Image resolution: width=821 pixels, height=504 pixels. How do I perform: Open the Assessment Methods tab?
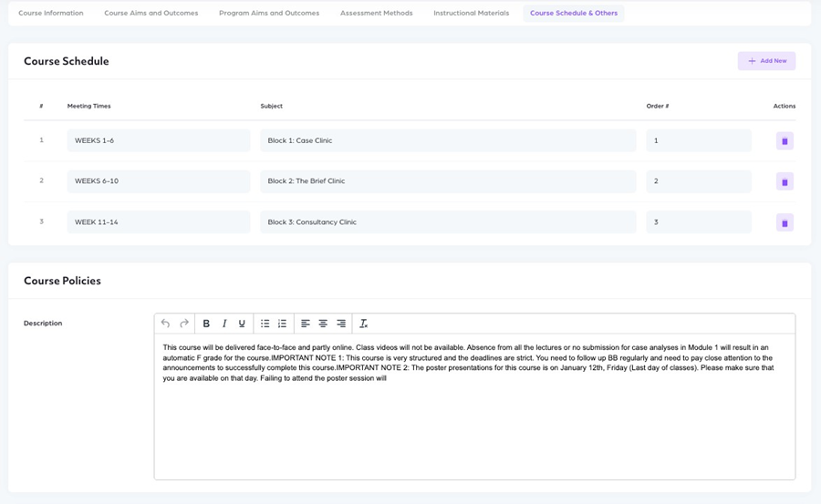click(x=376, y=14)
